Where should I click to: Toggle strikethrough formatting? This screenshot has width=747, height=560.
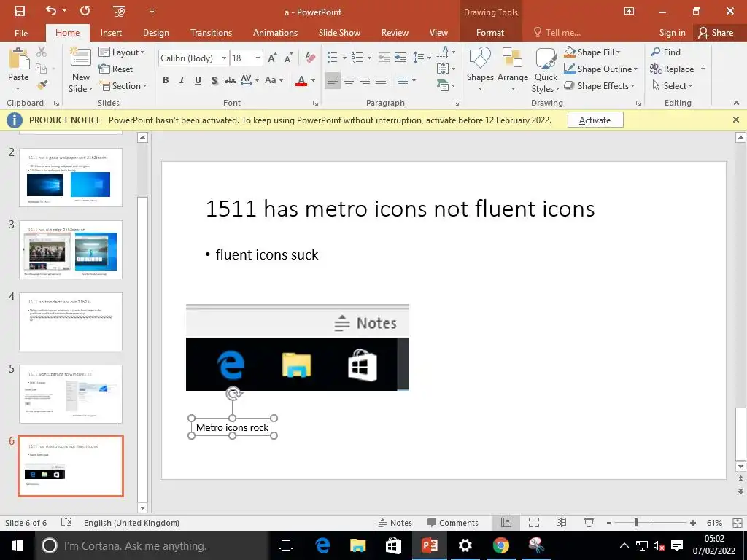coord(231,80)
